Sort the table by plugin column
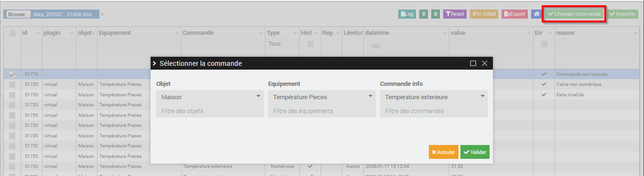 pos(59,33)
